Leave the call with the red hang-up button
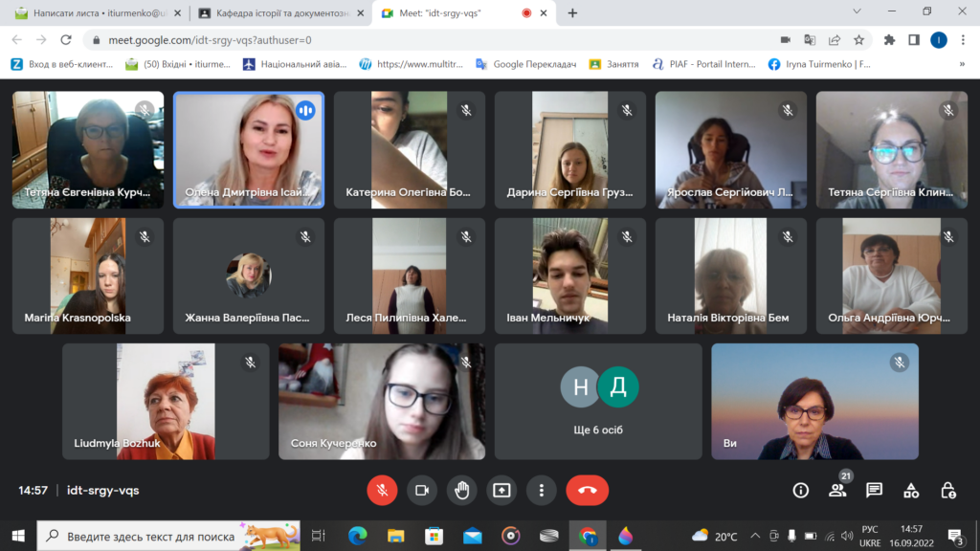The height and width of the screenshot is (551, 980). 587,490
